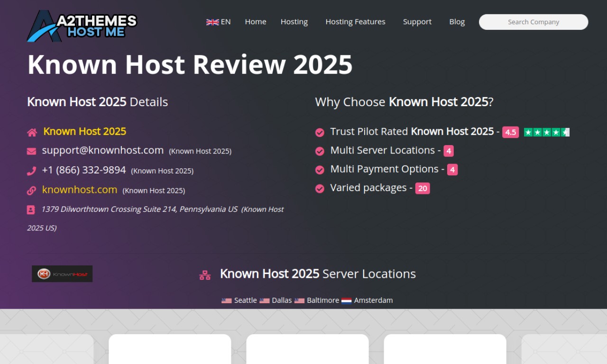Click the A2Themes Host Me logo

[82, 26]
